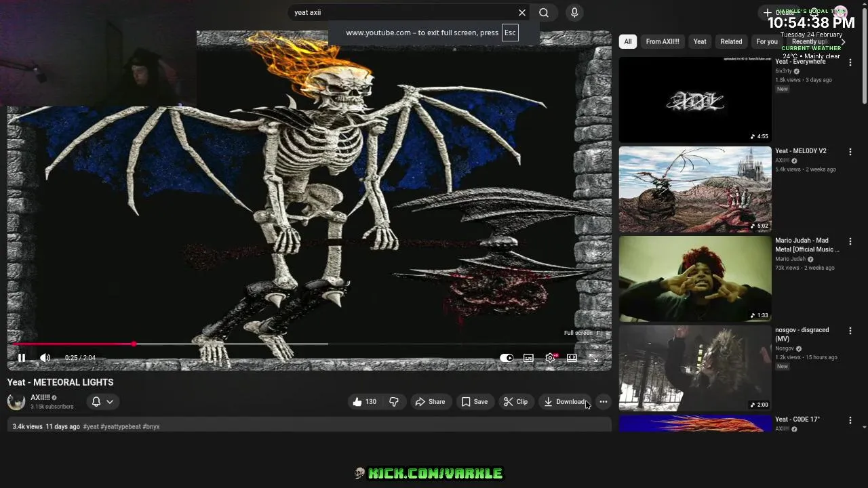Open the '6ix3rty' channel name
This screenshot has height=488, width=868.
pos(783,71)
